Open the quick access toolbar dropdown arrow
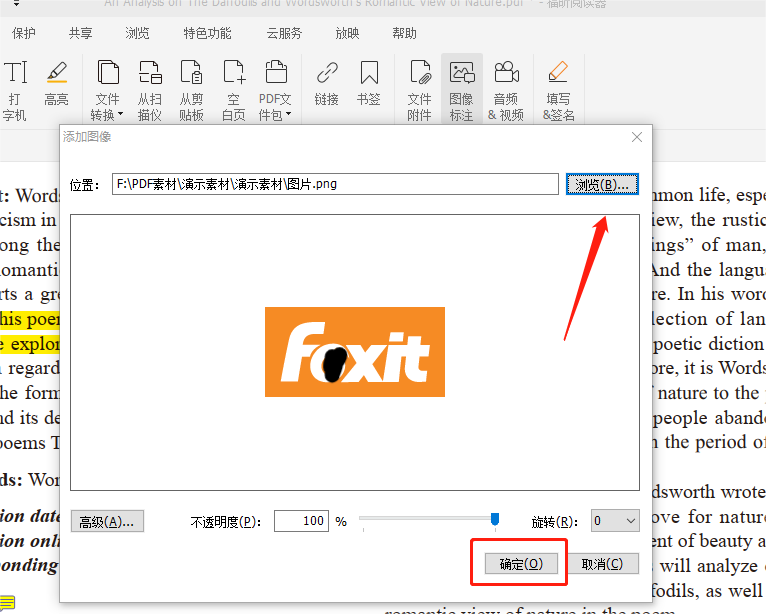Screen dimensions: 766x614 17,3
